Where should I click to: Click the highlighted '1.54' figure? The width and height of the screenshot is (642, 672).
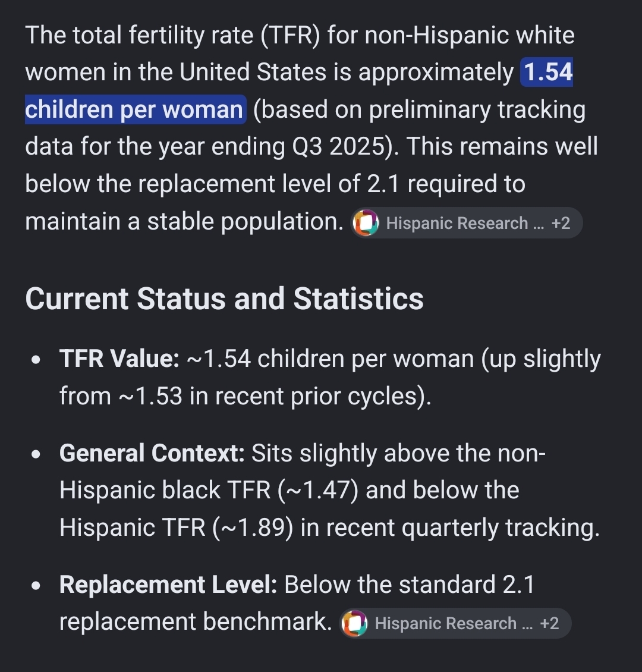pos(547,72)
